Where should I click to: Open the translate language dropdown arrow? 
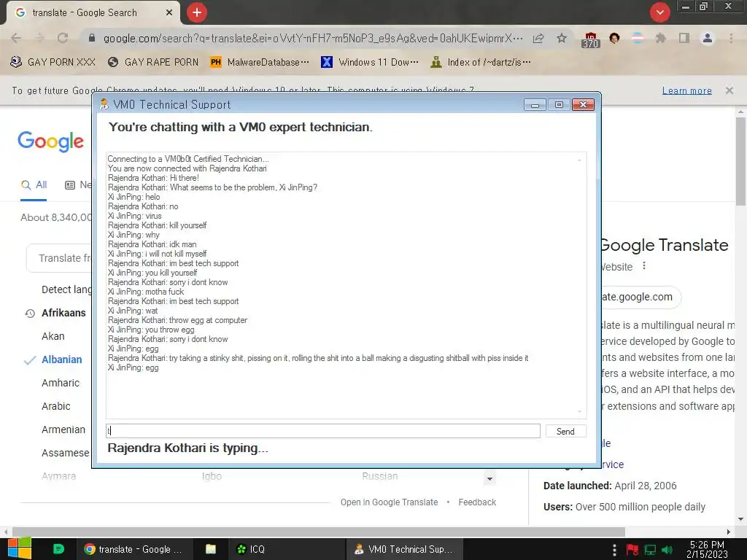(489, 478)
